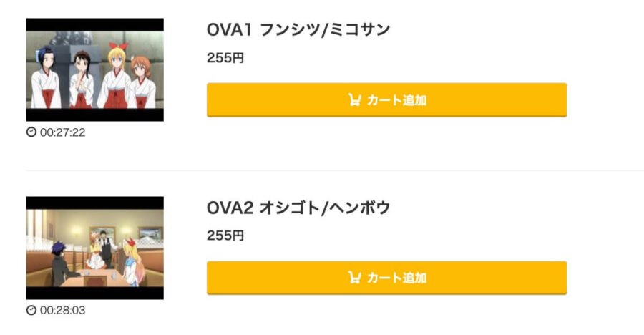Click the 00:28:03 duration text
The image size is (644, 335).
click(63, 310)
